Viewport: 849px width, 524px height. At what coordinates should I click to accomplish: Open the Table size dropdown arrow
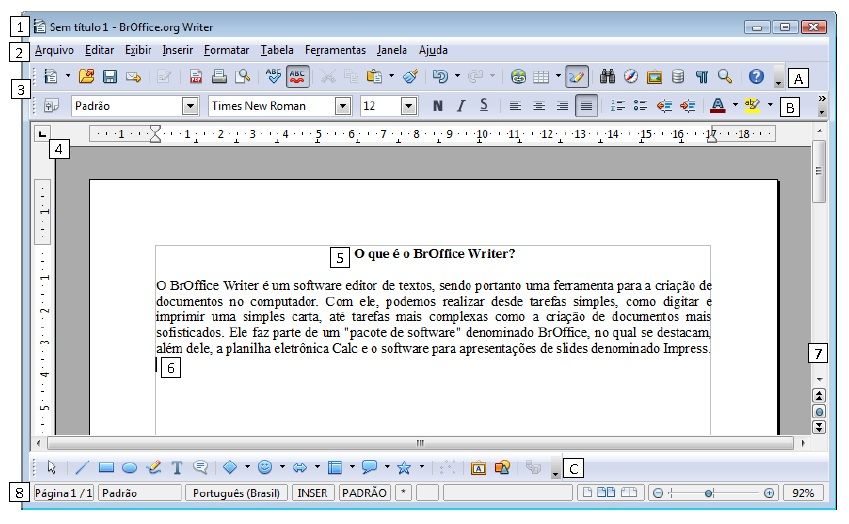pyautogui.click(x=558, y=76)
